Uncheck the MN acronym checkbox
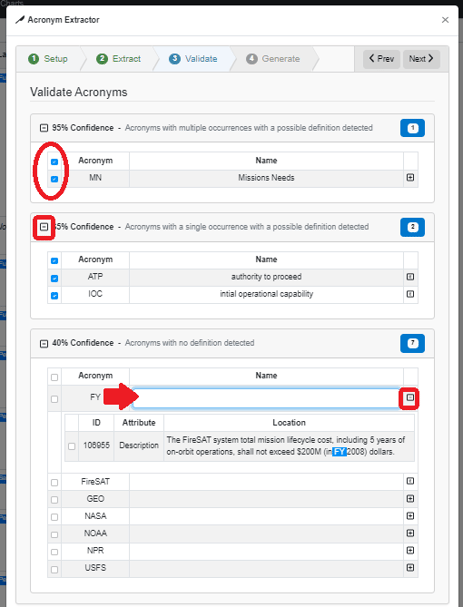Screen dimensions: 463x607 pos(55,179)
